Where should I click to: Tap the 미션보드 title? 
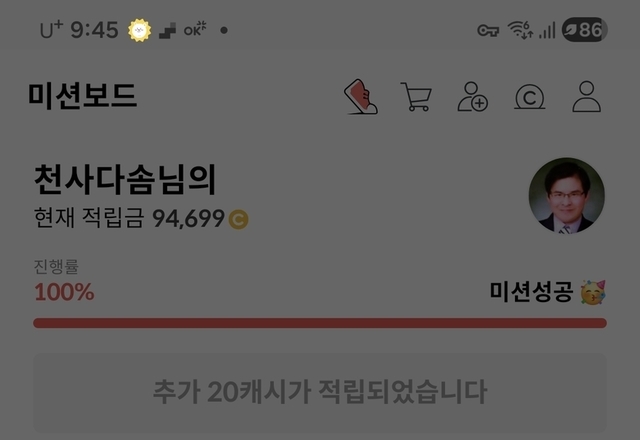coord(82,96)
